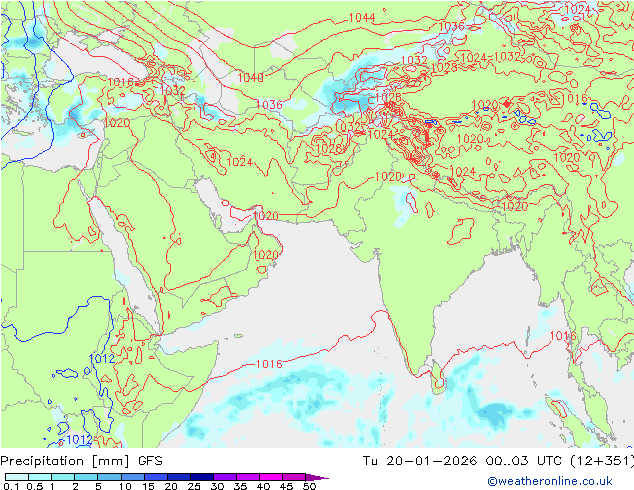Click the legend tick label '25'

(x=194, y=486)
